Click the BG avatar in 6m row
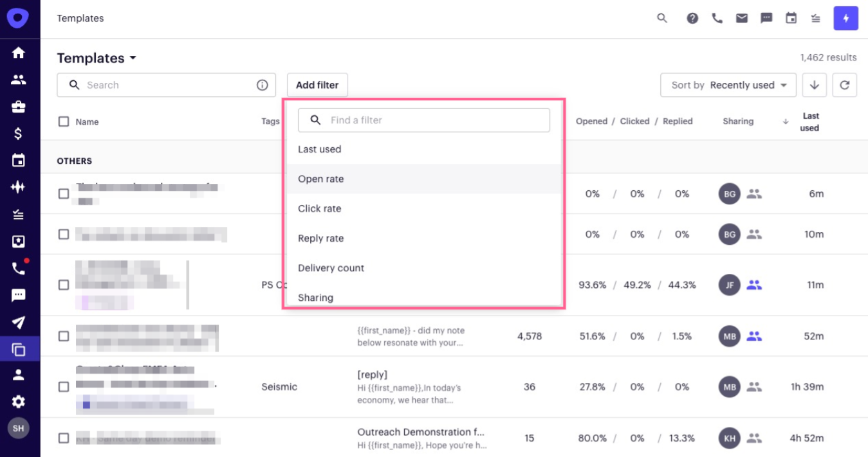868x457 pixels. pyautogui.click(x=730, y=193)
